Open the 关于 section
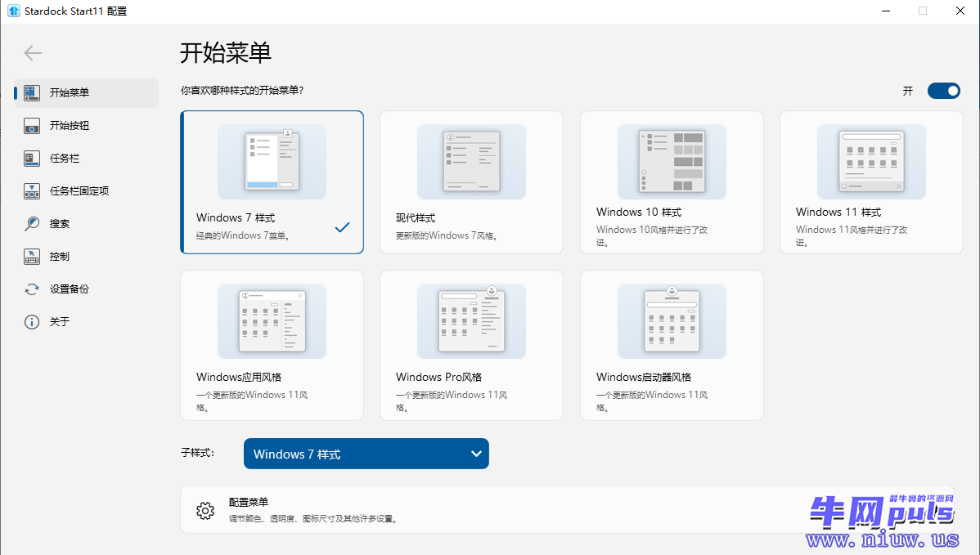Image resolution: width=980 pixels, height=555 pixels. pos(86,321)
